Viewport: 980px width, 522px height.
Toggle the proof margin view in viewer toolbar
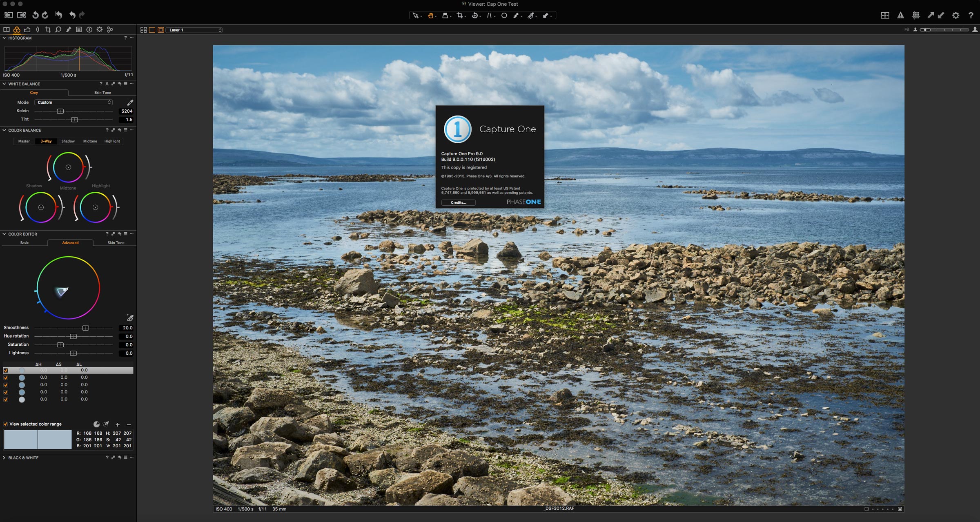160,30
